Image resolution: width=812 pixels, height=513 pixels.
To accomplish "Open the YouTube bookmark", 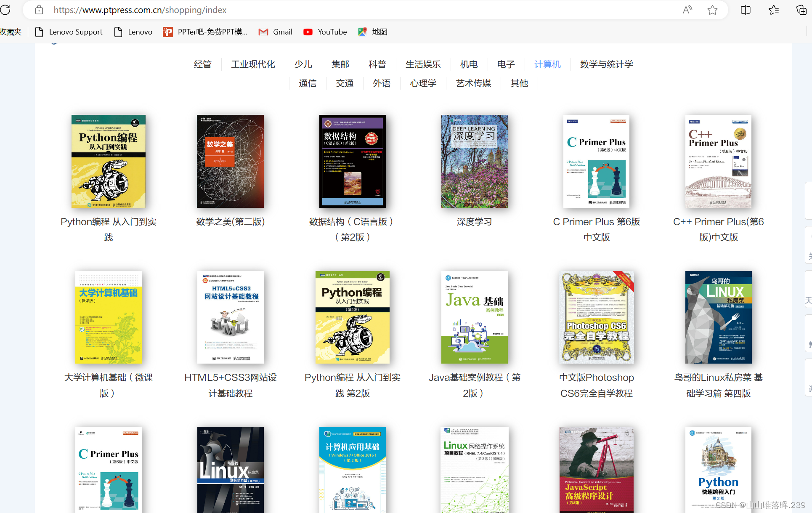I will [x=325, y=32].
